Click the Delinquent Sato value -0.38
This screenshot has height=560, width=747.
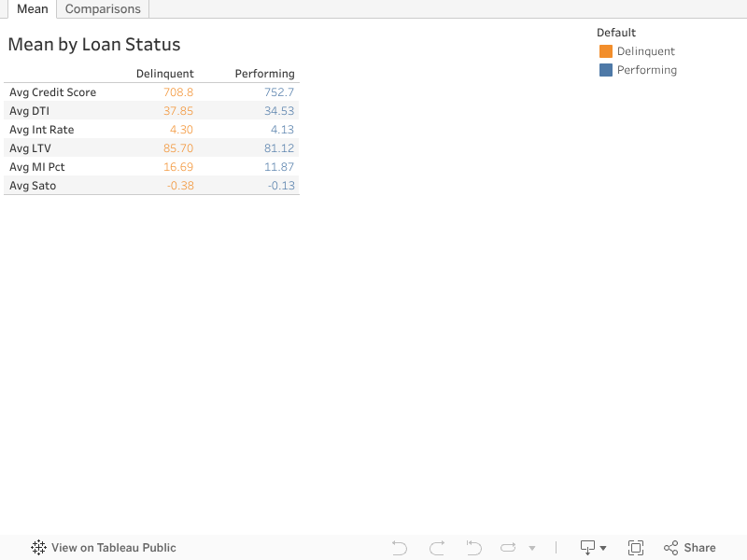point(180,186)
